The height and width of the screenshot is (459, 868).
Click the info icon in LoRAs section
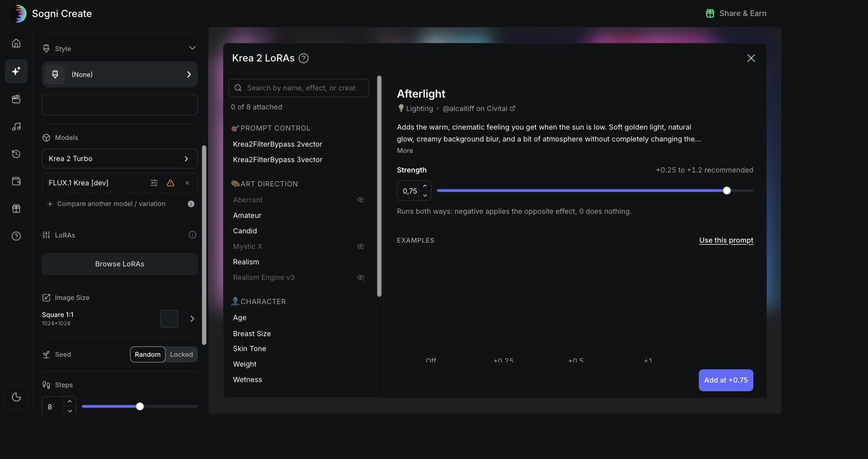click(x=192, y=235)
